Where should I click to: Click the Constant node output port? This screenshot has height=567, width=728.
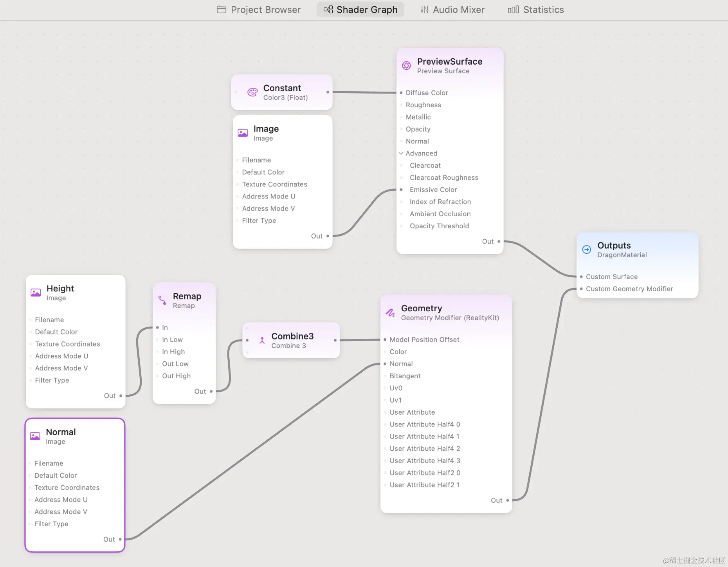(x=328, y=92)
